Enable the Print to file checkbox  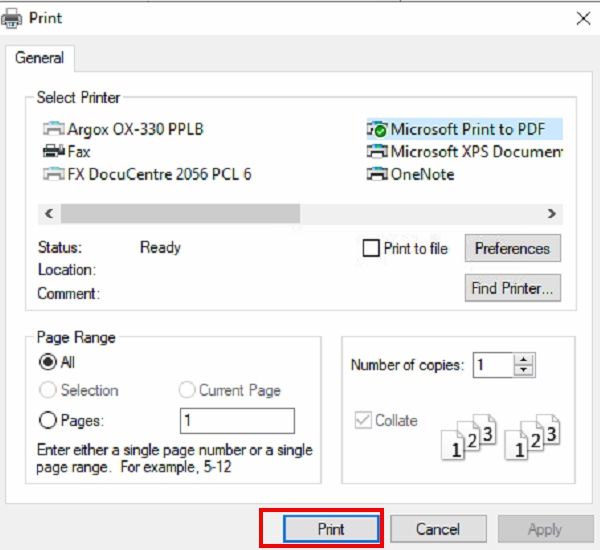pos(371,248)
